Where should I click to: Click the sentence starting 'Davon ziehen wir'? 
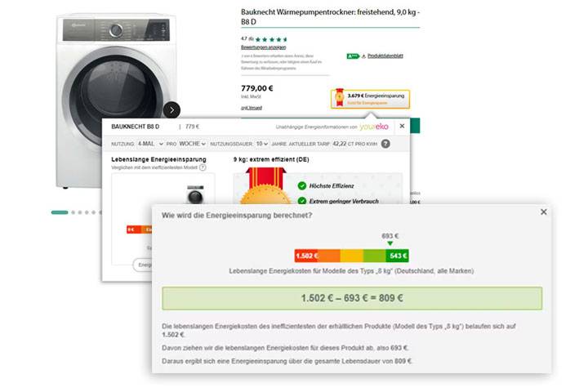click(x=285, y=348)
